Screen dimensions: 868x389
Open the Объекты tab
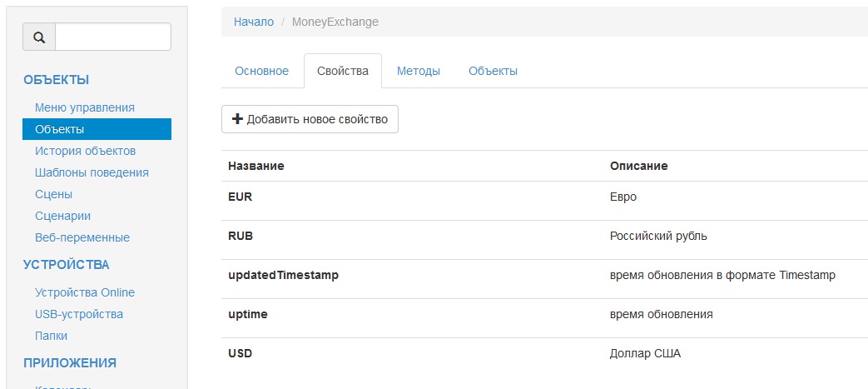coord(493,71)
